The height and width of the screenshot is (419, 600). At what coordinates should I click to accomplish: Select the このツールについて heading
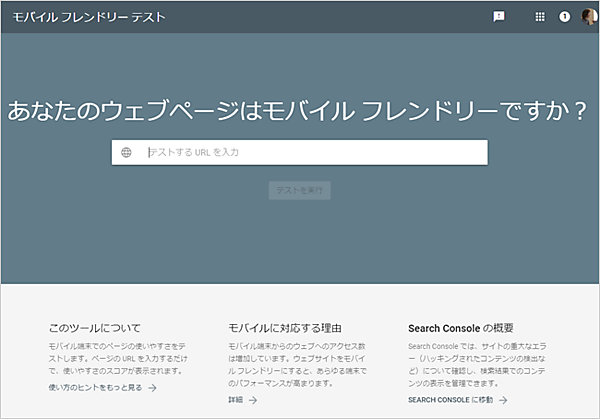[x=95, y=327]
